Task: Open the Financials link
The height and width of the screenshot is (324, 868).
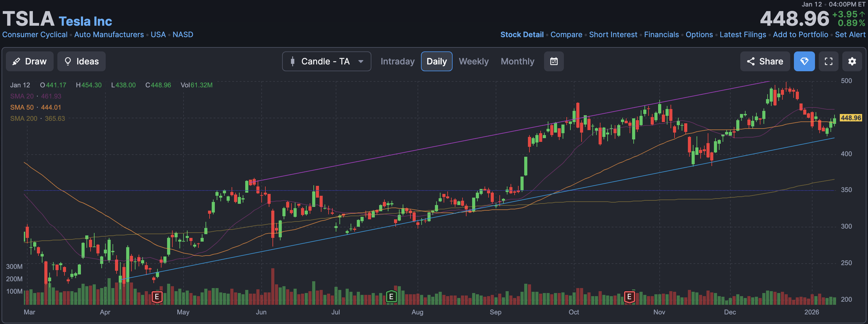Action: point(661,34)
